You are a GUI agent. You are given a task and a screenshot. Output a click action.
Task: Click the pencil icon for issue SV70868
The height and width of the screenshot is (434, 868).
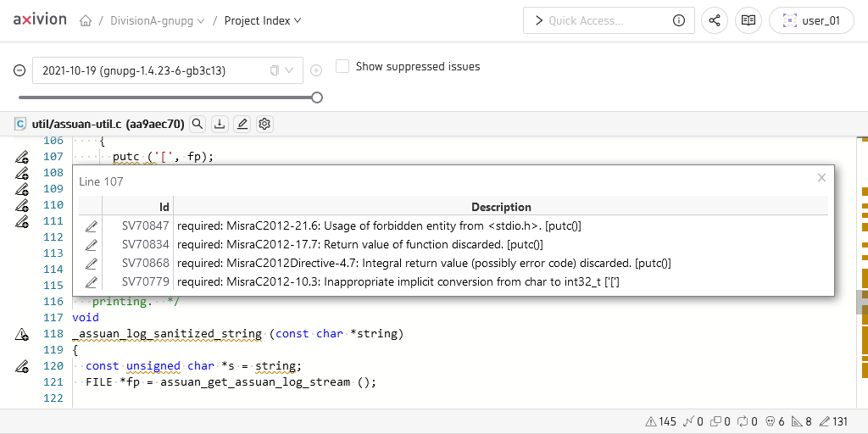(x=92, y=264)
